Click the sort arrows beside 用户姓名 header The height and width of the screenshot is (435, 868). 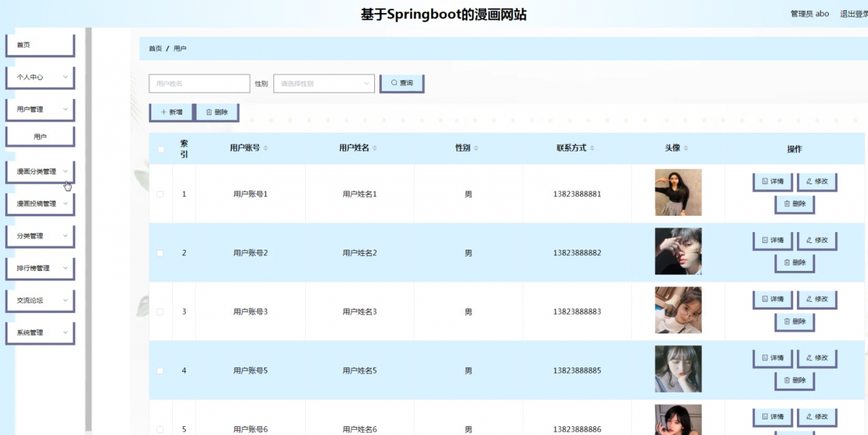tap(374, 148)
